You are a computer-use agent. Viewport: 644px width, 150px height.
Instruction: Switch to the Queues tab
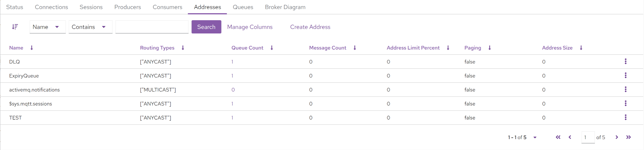[243, 7]
